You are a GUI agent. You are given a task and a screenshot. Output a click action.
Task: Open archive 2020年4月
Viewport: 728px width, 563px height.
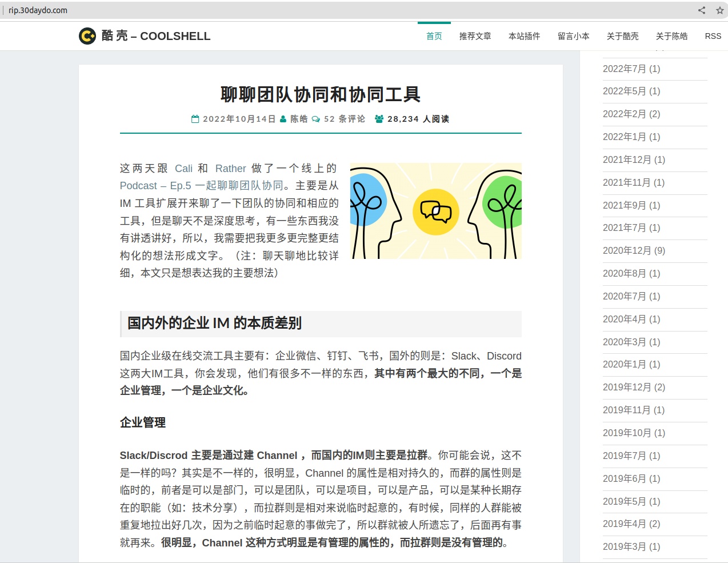(x=631, y=319)
